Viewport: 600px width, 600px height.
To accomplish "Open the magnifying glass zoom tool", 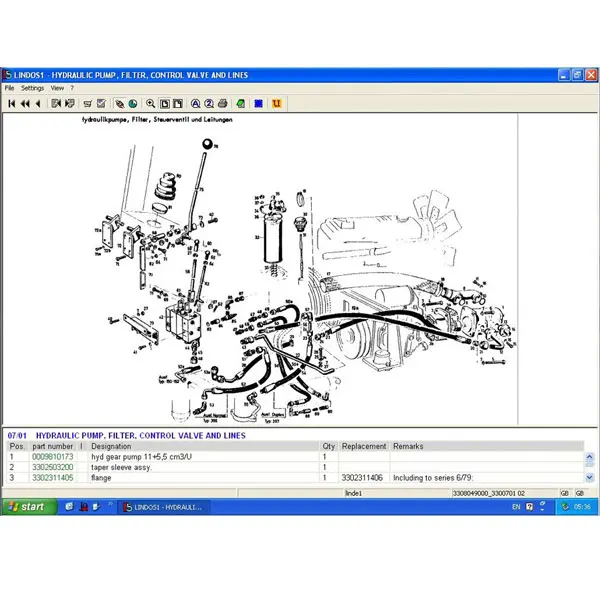I will click(x=150, y=104).
